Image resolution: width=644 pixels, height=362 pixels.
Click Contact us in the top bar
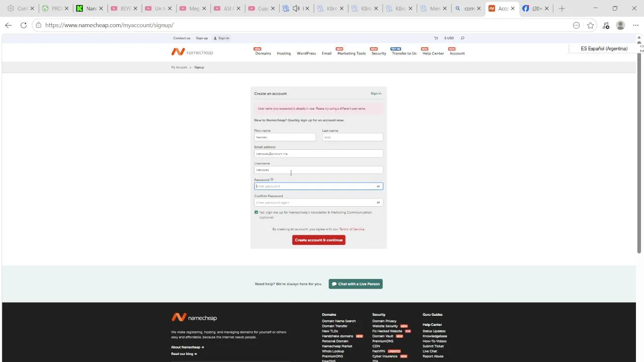182,38
